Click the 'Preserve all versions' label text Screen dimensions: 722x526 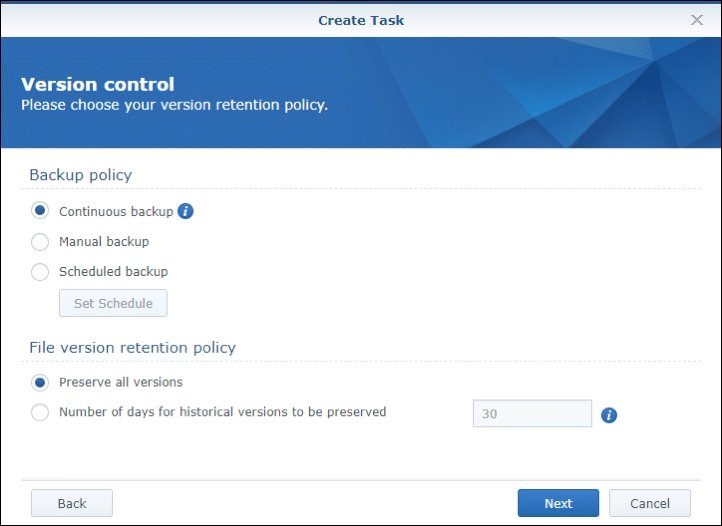pos(121,382)
